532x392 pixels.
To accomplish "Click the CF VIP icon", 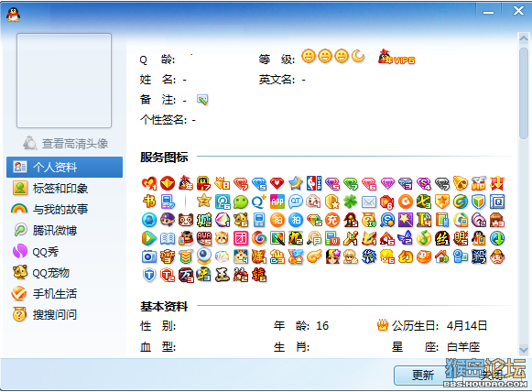I will (479, 183).
